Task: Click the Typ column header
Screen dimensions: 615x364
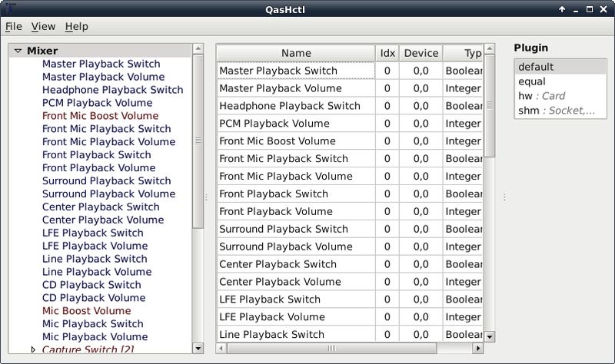Action: click(464, 53)
